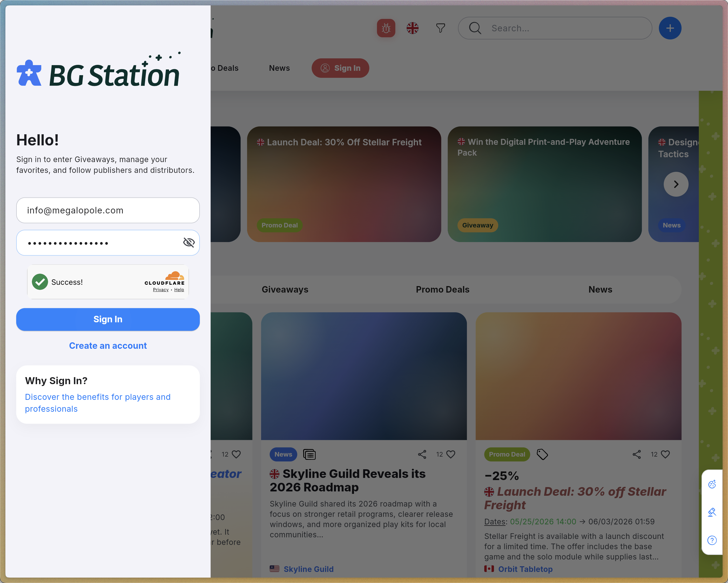Click Cloudflare Privacy link
728x583 pixels.
click(x=161, y=290)
